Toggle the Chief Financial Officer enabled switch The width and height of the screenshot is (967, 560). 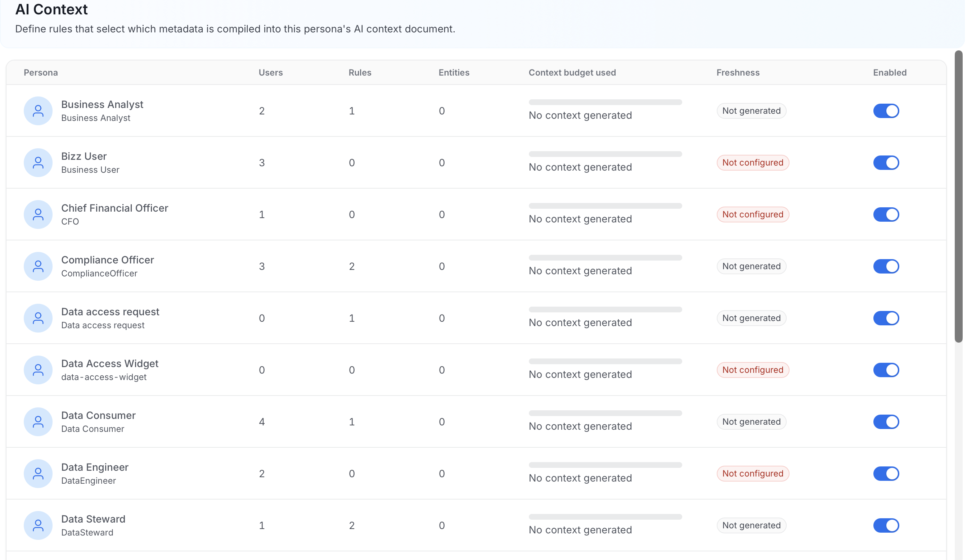886,214
